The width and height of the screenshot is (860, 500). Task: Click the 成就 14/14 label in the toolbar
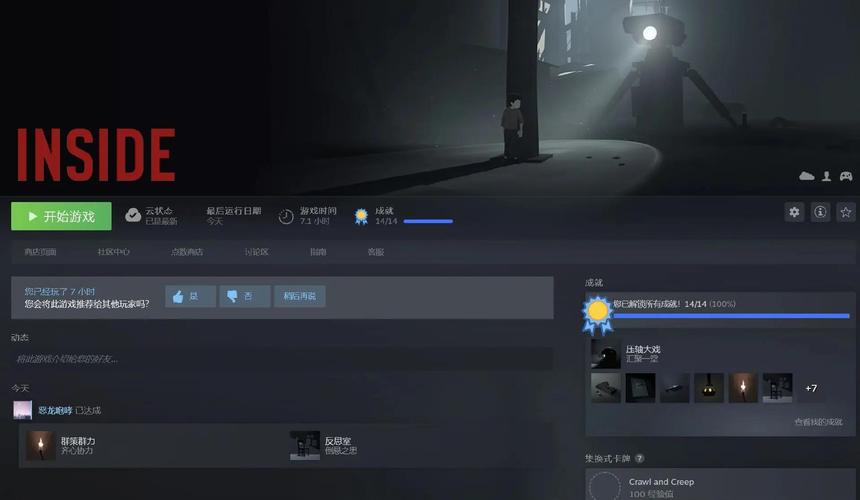pyautogui.click(x=386, y=215)
